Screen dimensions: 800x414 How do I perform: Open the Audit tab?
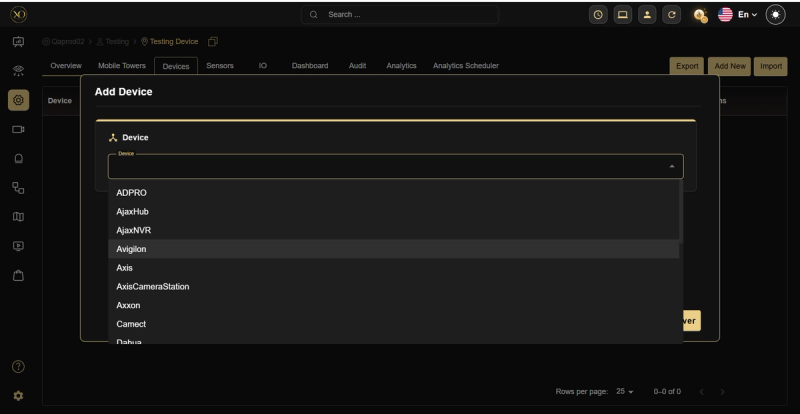[x=357, y=66]
